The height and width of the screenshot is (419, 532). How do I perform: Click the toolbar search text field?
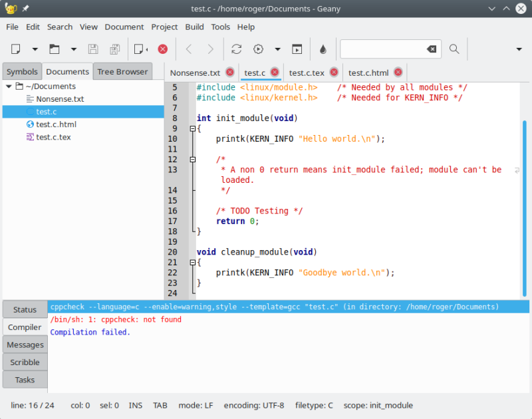point(383,49)
